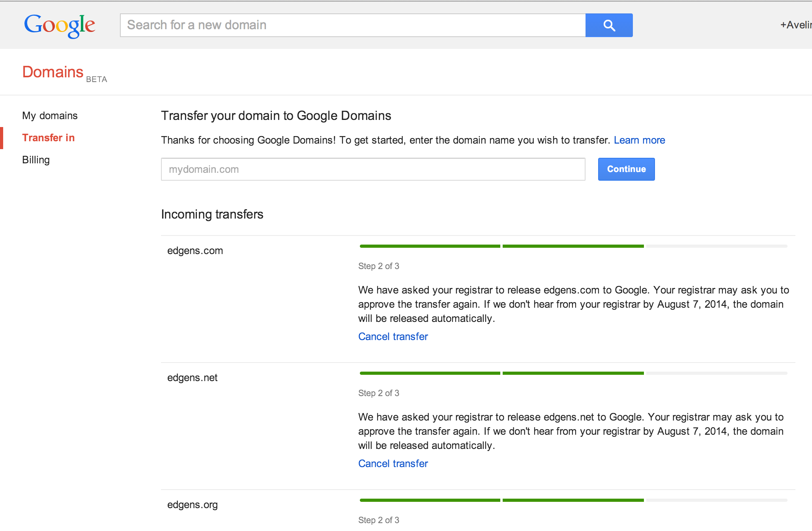Open My domains in sidebar

click(50, 116)
